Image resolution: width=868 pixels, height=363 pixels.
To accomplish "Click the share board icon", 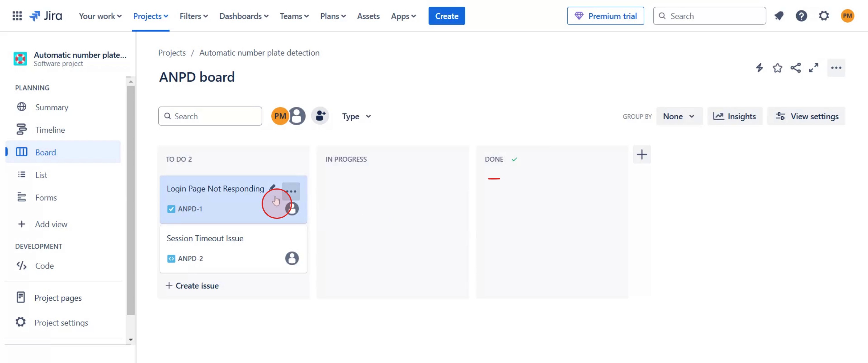I will pyautogui.click(x=796, y=68).
